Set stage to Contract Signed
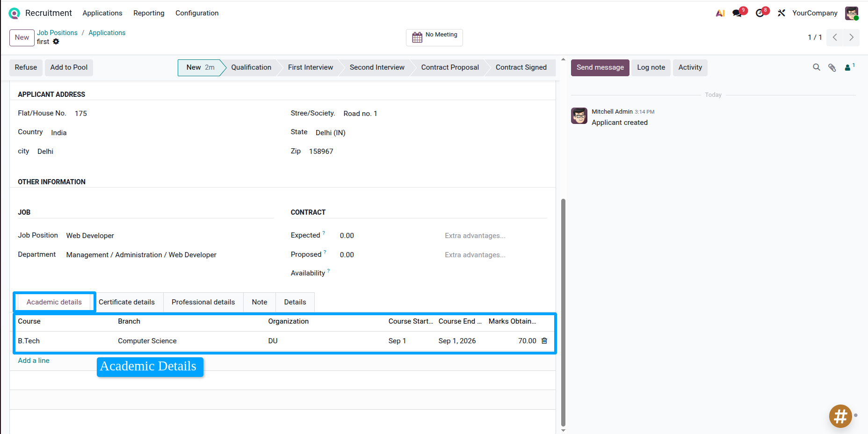Image resolution: width=868 pixels, height=434 pixels. (x=521, y=67)
